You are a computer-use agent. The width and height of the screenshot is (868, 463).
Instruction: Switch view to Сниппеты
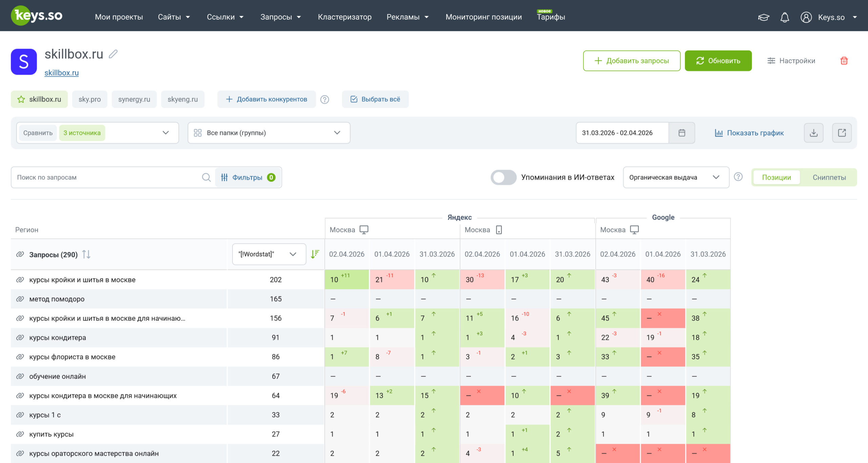pyautogui.click(x=829, y=177)
